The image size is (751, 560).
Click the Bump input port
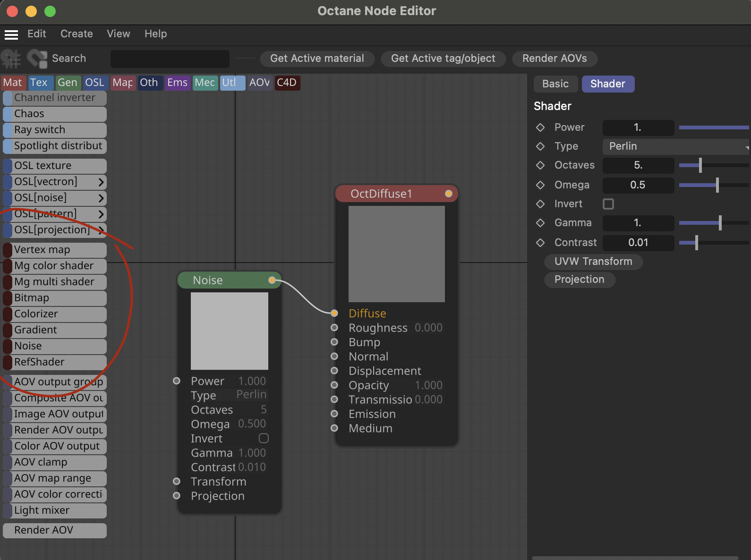(334, 342)
